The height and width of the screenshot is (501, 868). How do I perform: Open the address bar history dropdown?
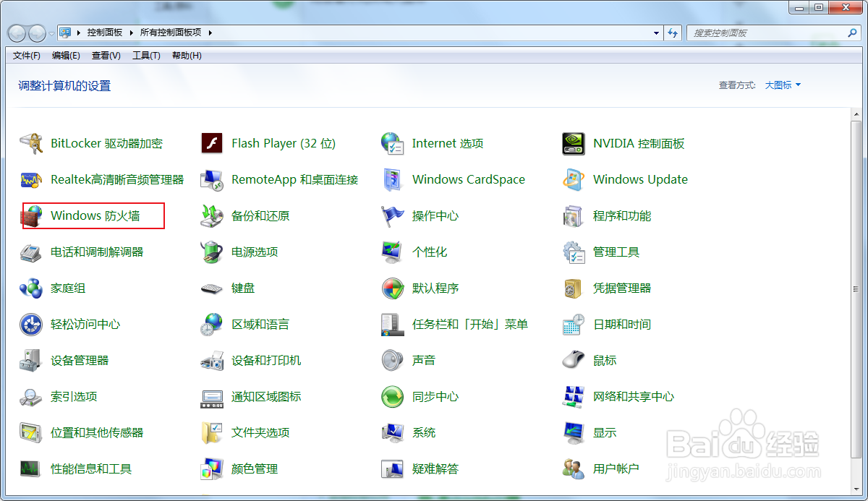pos(655,33)
